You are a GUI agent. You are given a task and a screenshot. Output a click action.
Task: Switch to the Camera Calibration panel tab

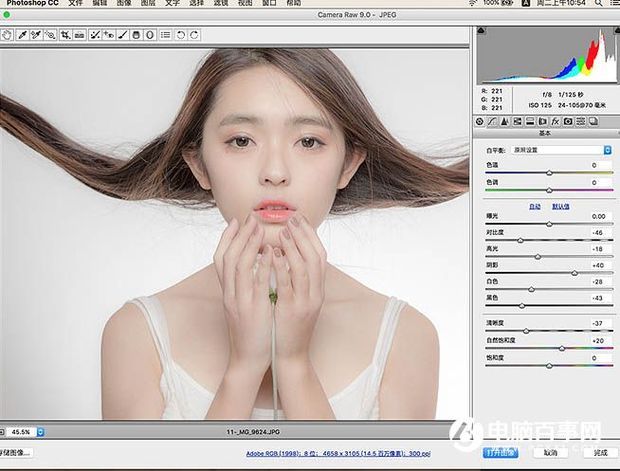tap(568, 122)
